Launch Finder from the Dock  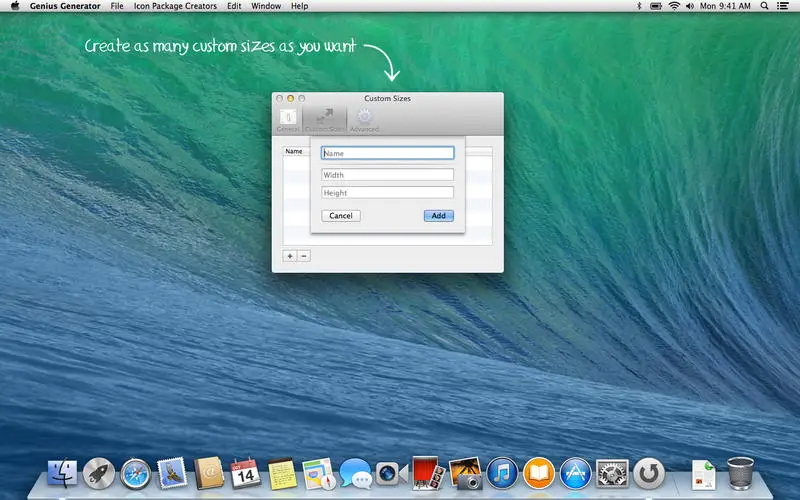pyautogui.click(x=62, y=473)
